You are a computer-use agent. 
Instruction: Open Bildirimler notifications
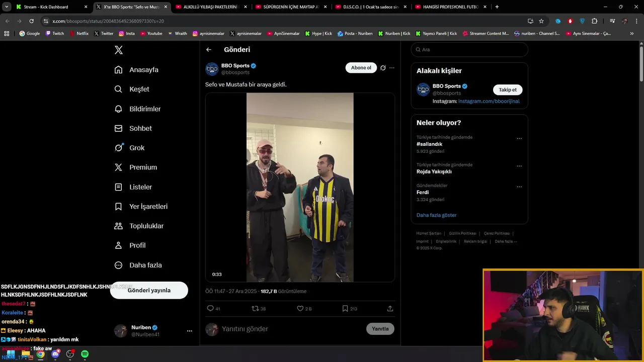pos(137,109)
